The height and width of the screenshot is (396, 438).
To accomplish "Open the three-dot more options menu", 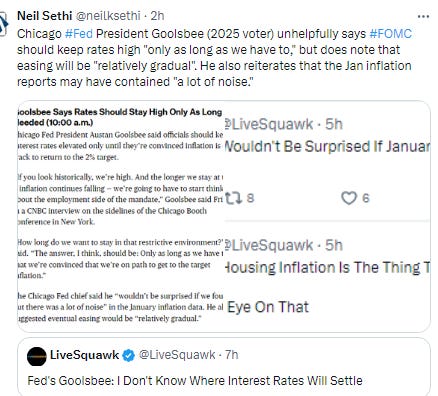I will 423,16.
